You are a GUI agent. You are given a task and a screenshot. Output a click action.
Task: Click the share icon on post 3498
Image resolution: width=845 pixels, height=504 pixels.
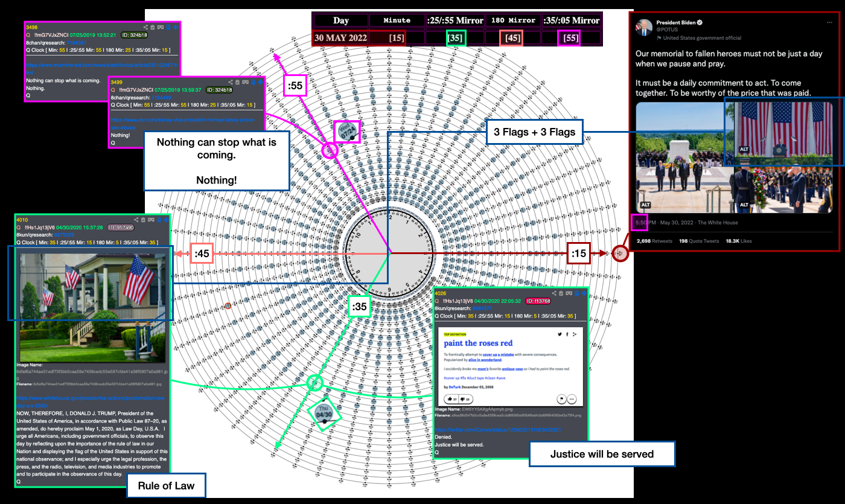pos(145,27)
